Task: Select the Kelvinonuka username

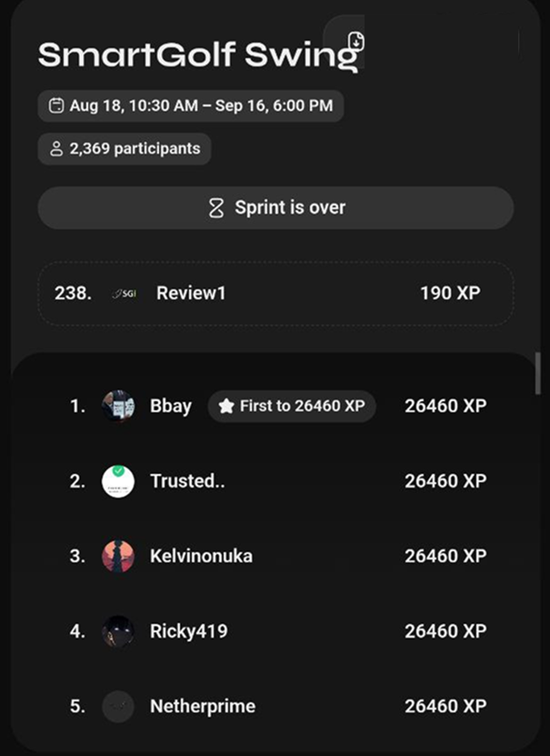Action: (x=201, y=556)
